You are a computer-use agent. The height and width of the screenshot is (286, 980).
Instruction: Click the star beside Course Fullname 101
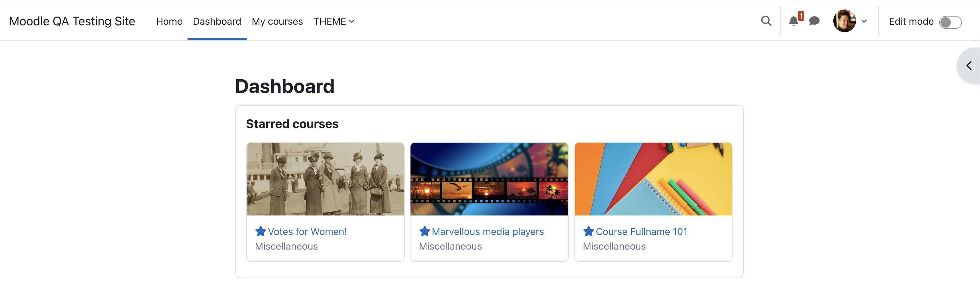click(588, 231)
